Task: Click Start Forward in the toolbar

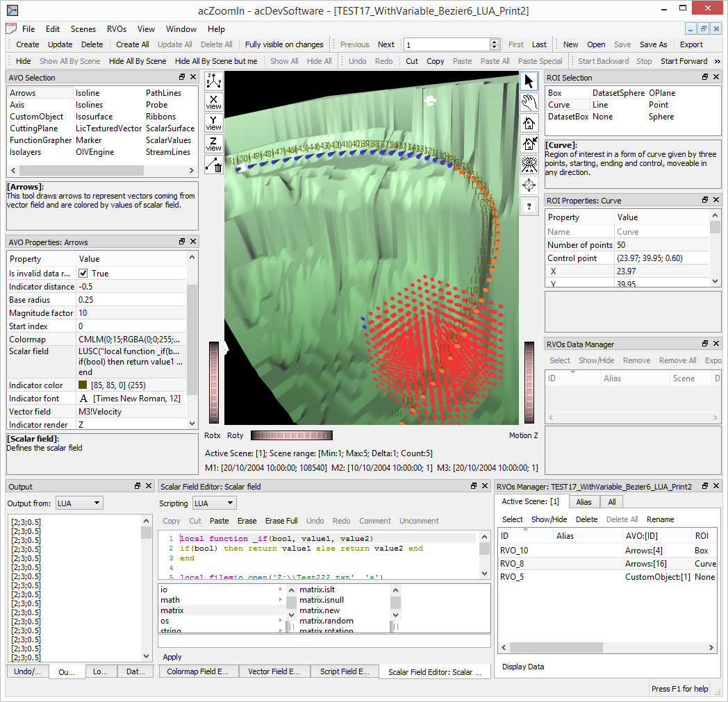Action: (x=684, y=61)
